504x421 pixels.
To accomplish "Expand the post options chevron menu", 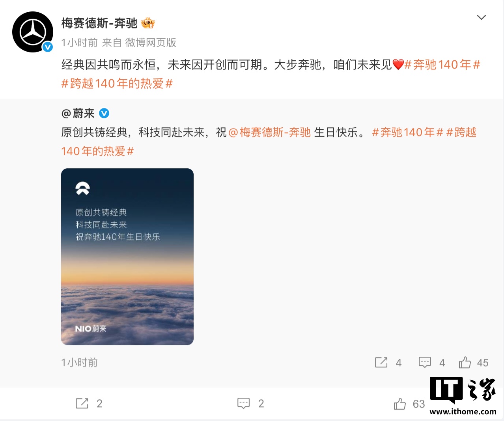I will pos(481,17).
